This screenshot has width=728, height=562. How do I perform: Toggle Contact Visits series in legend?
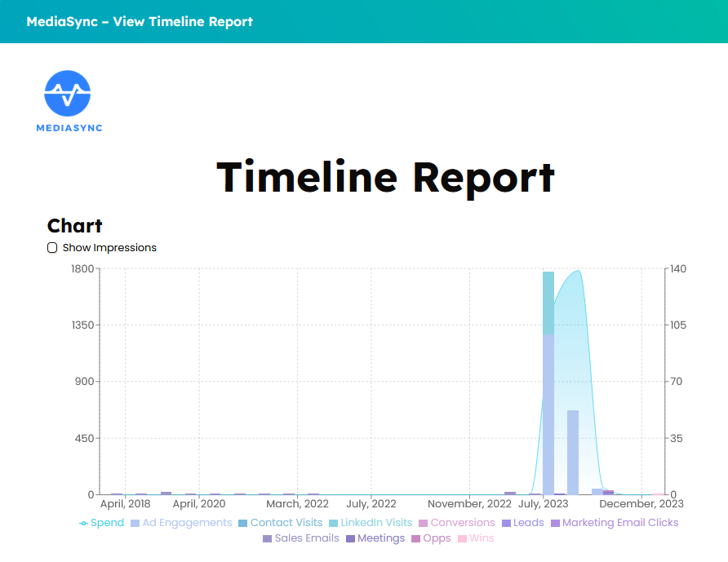(x=280, y=523)
